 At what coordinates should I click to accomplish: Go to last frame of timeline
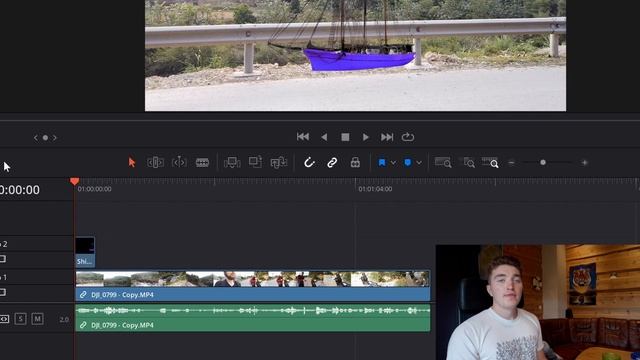[x=387, y=137]
